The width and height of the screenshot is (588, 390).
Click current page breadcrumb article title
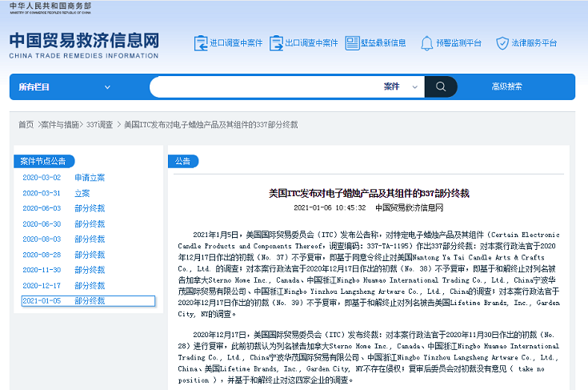[x=210, y=125]
